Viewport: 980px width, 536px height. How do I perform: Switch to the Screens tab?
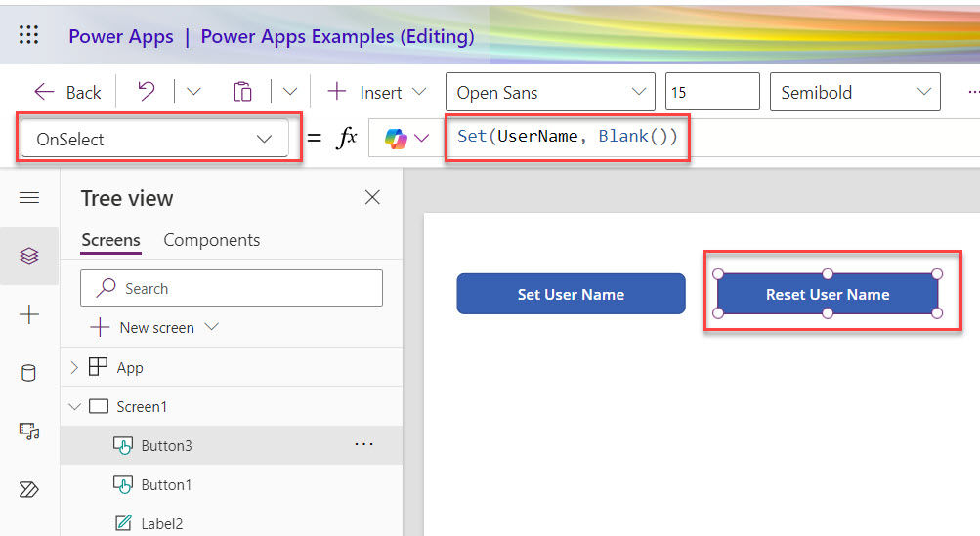[x=110, y=240]
